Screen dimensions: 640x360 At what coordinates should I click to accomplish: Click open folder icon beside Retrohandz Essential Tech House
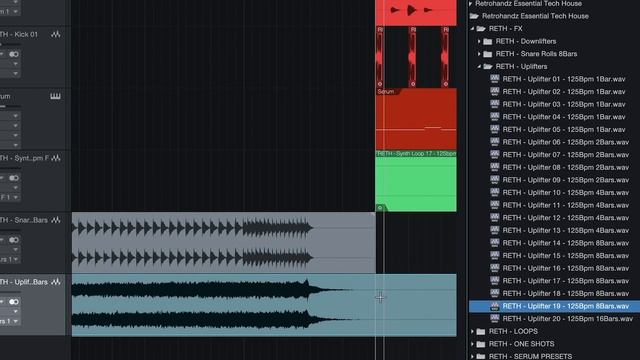click(x=474, y=16)
